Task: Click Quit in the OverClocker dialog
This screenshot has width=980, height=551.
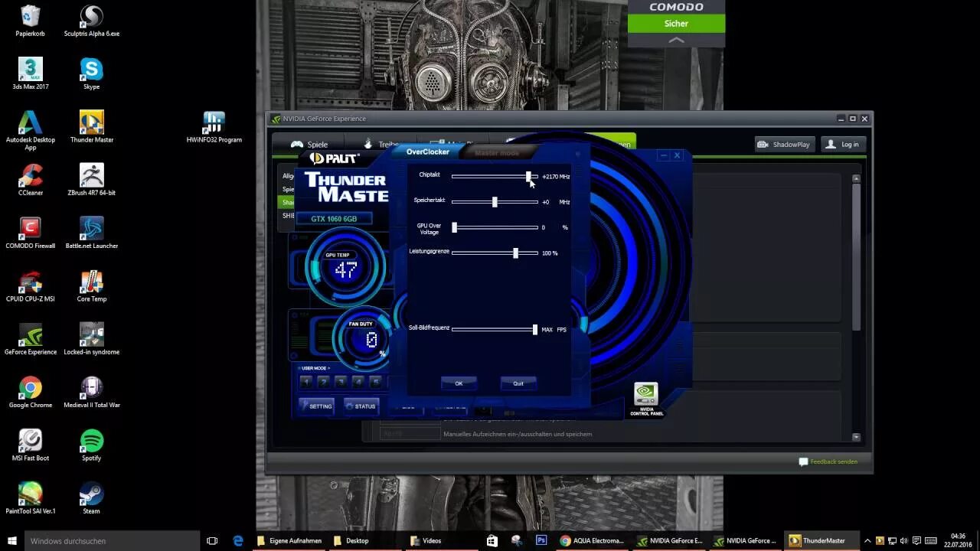Action: (518, 383)
